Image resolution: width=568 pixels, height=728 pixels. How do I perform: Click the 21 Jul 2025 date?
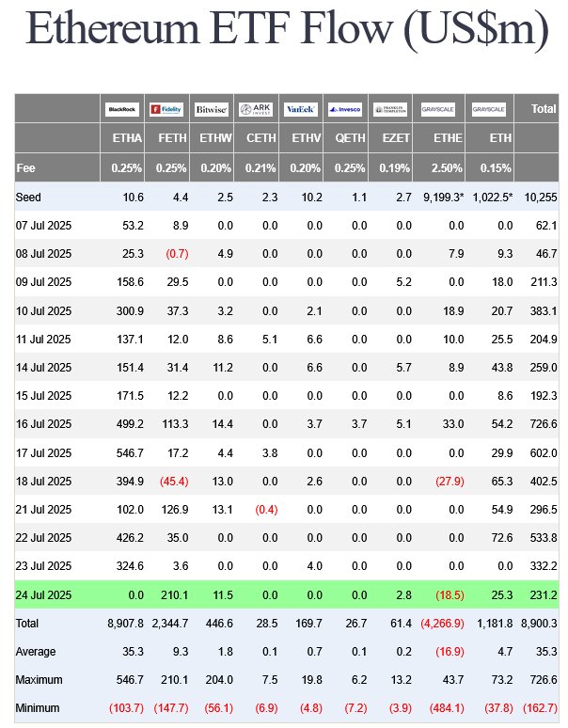(43, 510)
